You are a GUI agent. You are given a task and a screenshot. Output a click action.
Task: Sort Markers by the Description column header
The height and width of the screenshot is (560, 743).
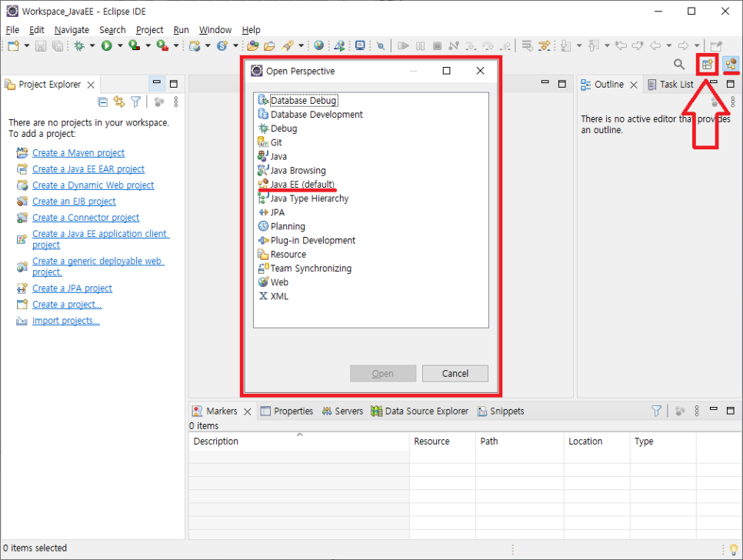pos(299,441)
